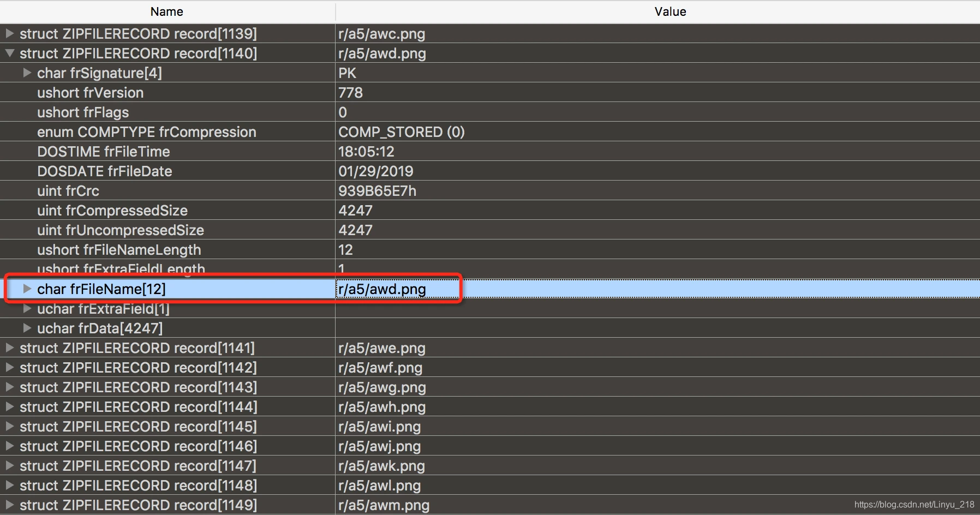This screenshot has height=515, width=980.
Task: Select the DOSDATE frFileDate row
Action: [490, 171]
